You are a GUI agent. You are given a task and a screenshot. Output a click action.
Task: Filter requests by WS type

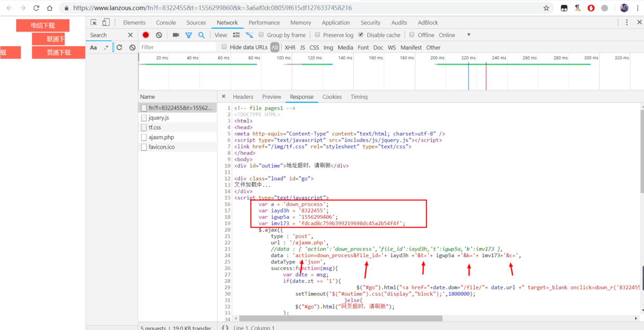point(392,47)
